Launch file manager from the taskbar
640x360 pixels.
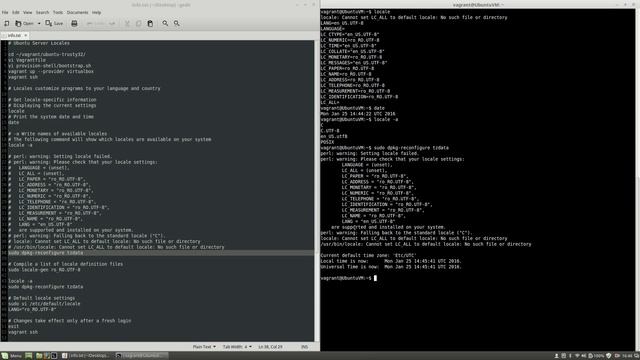(x=39, y=356)
